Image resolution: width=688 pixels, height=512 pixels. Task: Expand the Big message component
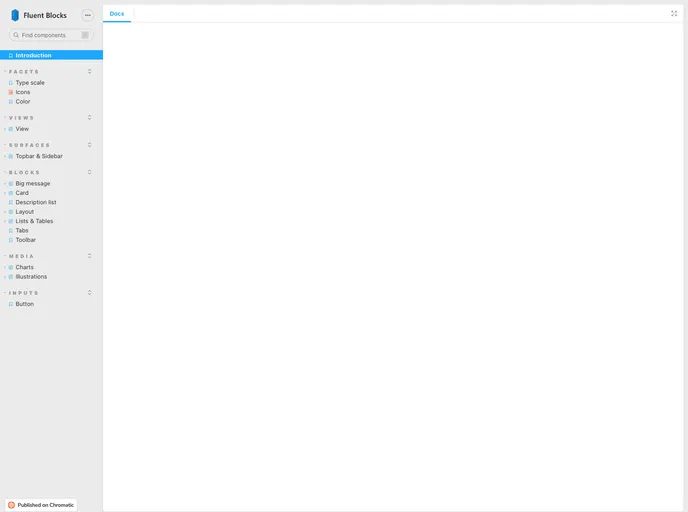(33, 184)
